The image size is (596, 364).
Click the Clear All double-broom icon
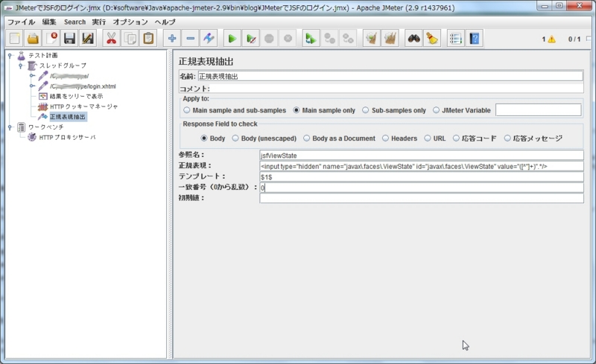pyautogui.click(x=390, y=39)
